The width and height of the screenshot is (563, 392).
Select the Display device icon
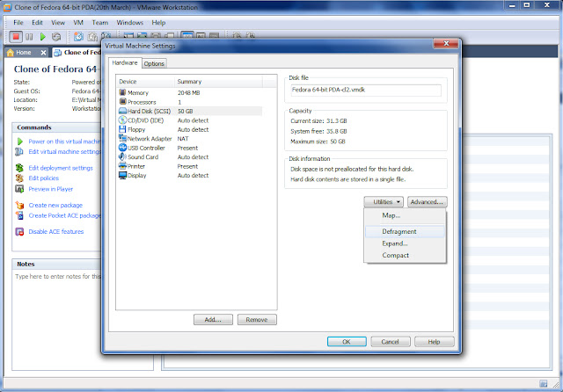coord(122,176)
